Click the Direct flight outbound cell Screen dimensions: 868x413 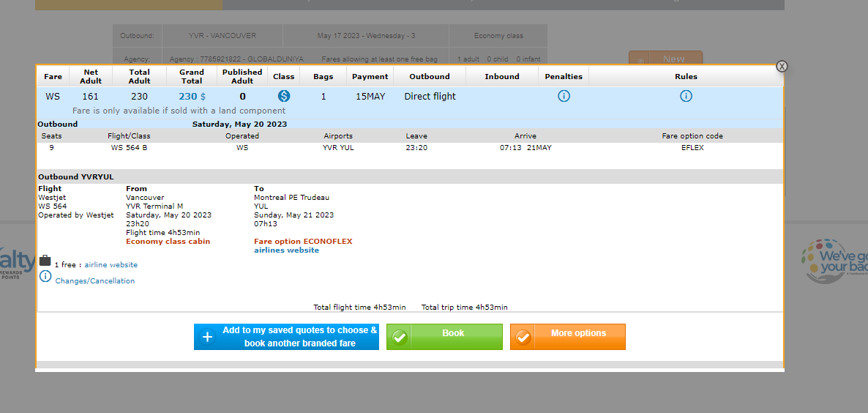(x=430, y=97)
